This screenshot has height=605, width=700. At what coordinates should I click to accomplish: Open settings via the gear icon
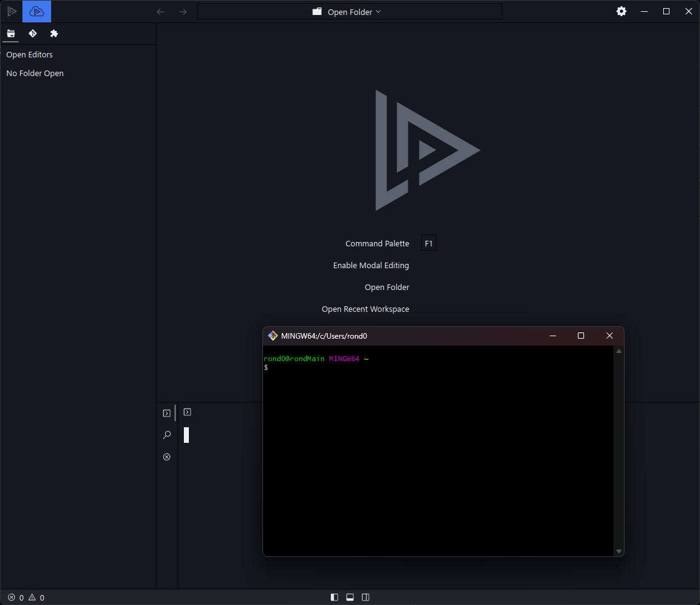coord(621,11)
